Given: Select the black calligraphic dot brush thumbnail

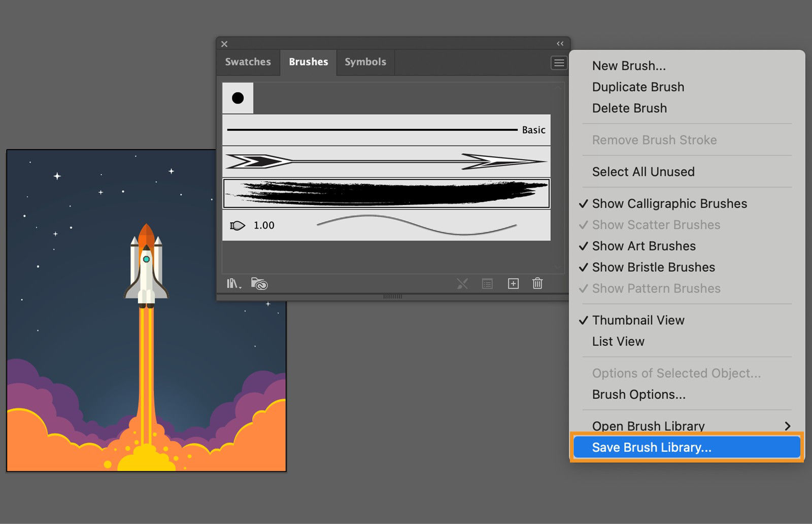Looking at the screenshot, I should (237, 97).
